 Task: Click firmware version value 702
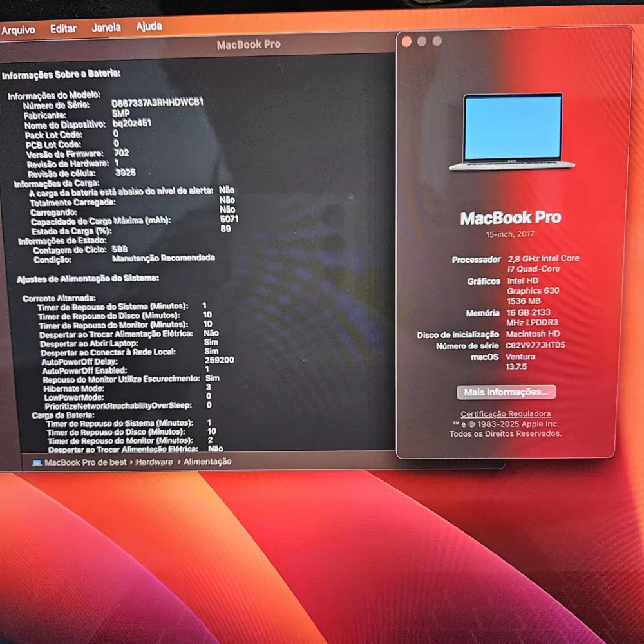point(122,153)
